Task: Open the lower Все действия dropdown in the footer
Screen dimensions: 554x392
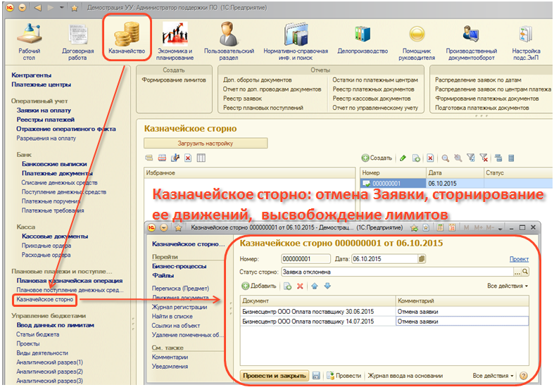Action: [x=493, y=376]
